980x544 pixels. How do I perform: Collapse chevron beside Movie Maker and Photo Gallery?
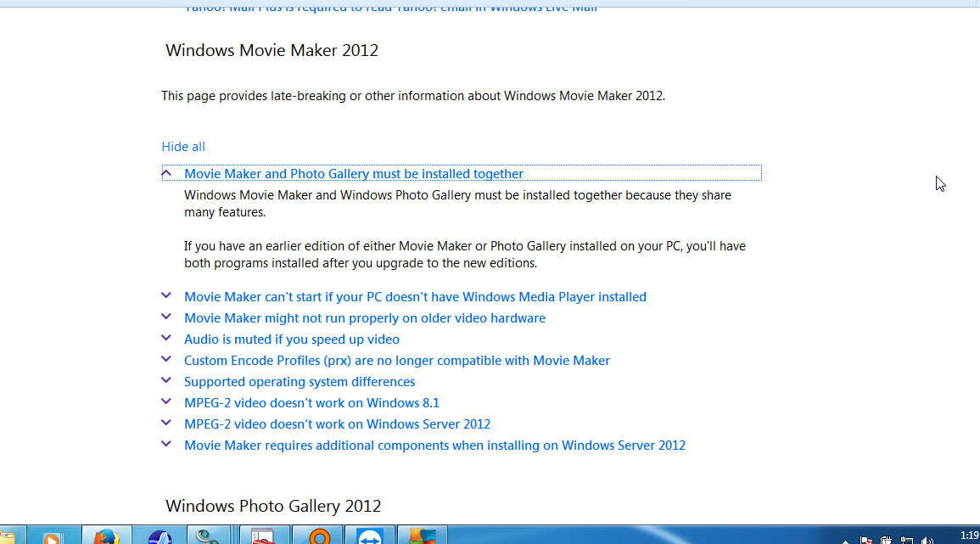pos(166,172)
